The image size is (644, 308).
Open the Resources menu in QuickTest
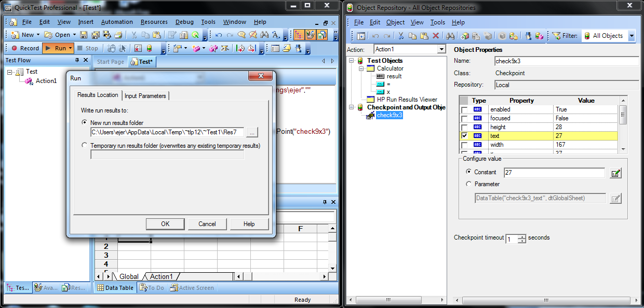click(154, 22)
